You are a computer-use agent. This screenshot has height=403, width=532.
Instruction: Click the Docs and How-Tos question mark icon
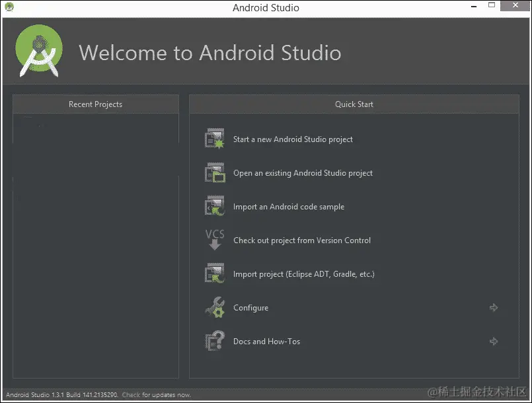pos(215,341)
